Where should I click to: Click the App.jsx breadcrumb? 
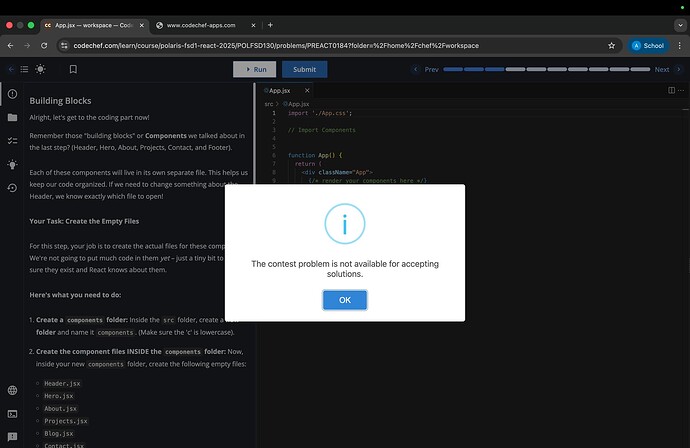[x=296, y=104]
